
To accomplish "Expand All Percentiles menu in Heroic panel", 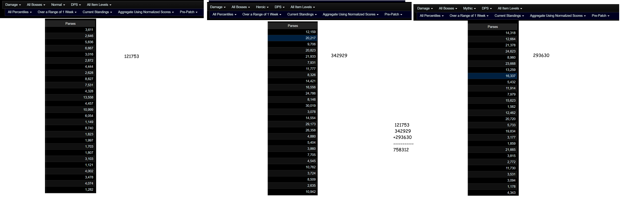I will point(224,14).
